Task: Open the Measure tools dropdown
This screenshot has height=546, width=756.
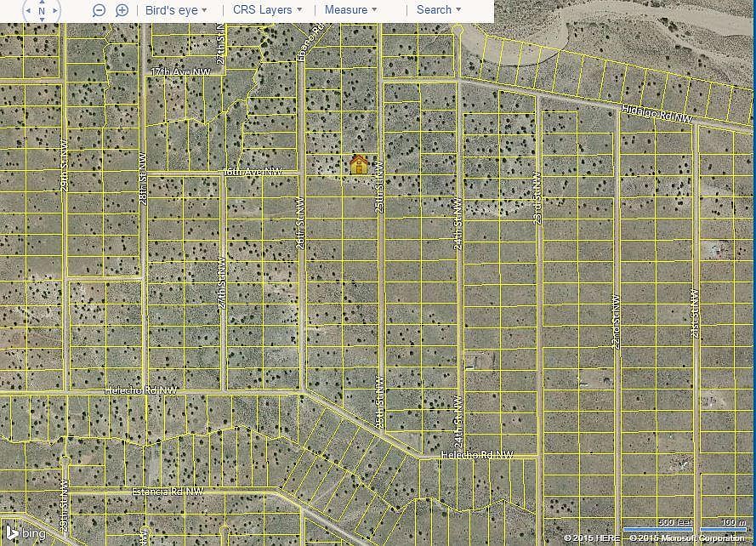Action: tap(351, 10)
